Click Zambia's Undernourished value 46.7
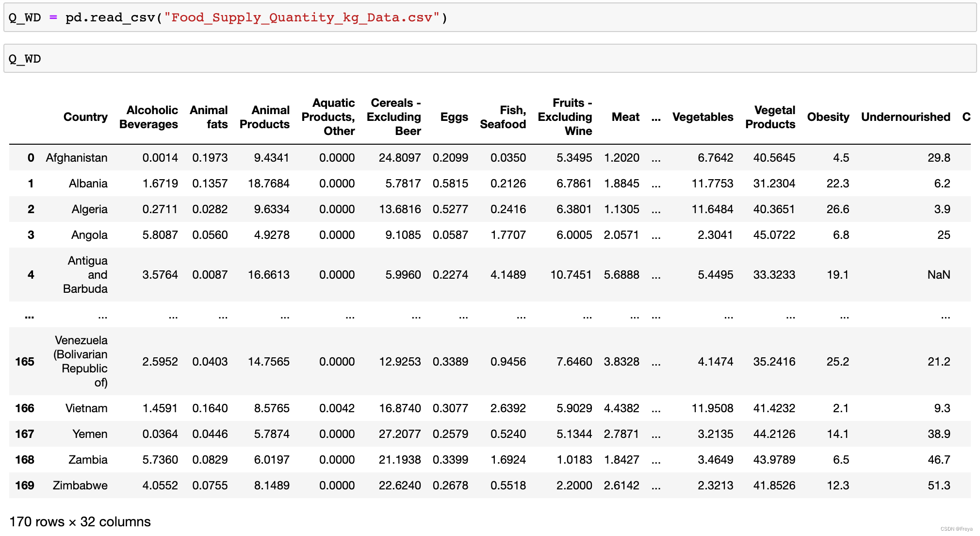 tap(939, 460)
